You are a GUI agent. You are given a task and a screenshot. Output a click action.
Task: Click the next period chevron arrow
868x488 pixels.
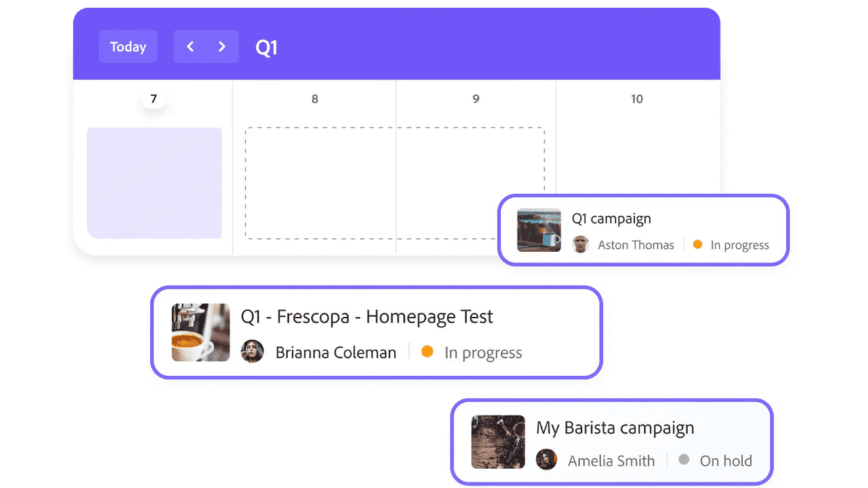tap(222, 46)
